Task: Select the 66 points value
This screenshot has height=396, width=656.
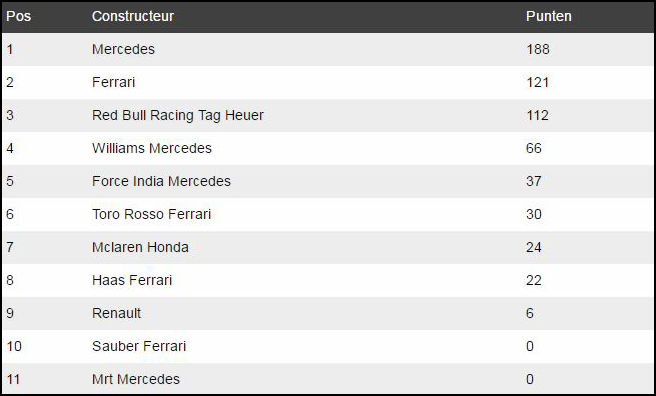Action: 534,148
